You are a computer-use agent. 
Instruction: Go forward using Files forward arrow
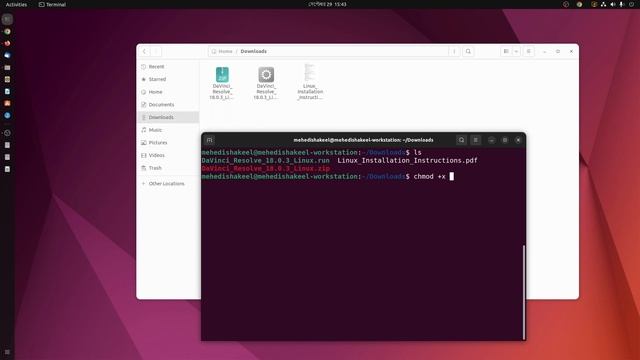coord(156,51)
